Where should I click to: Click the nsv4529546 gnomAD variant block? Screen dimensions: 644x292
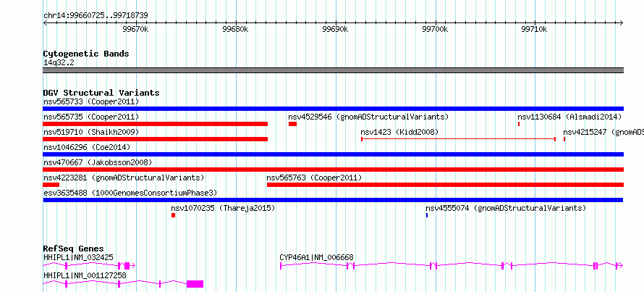click(292, 124)
